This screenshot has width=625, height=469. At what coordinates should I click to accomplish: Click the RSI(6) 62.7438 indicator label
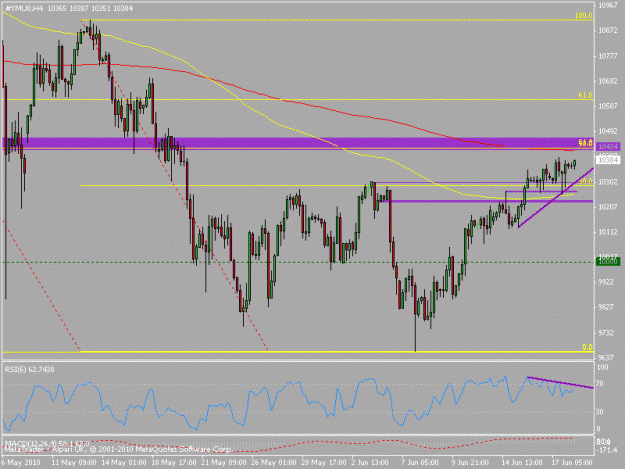[x=29, y=369]
